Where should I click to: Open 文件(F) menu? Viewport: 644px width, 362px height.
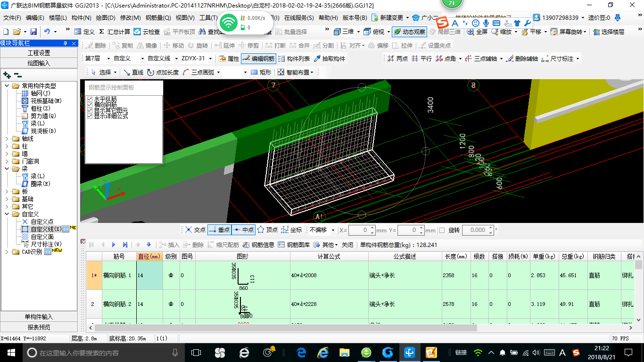12,17
